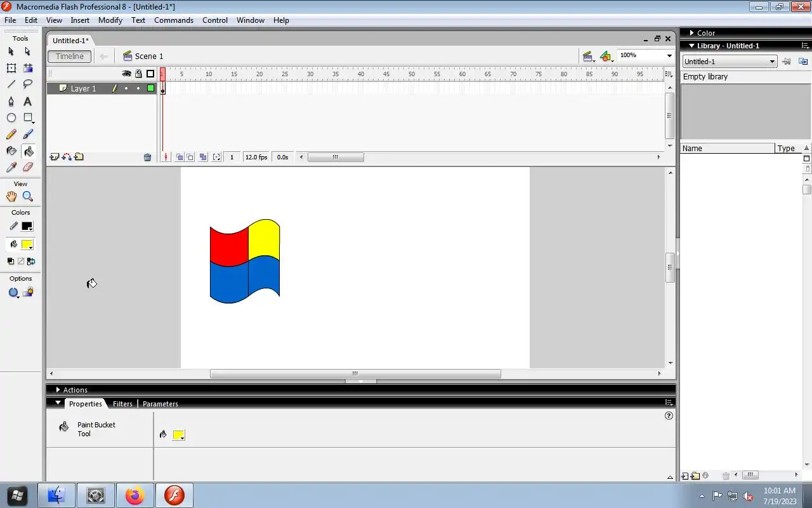This screenshot has width=812, height=508.
Task: Open the Edit Scene dropdown
Action: click(588, 57)
